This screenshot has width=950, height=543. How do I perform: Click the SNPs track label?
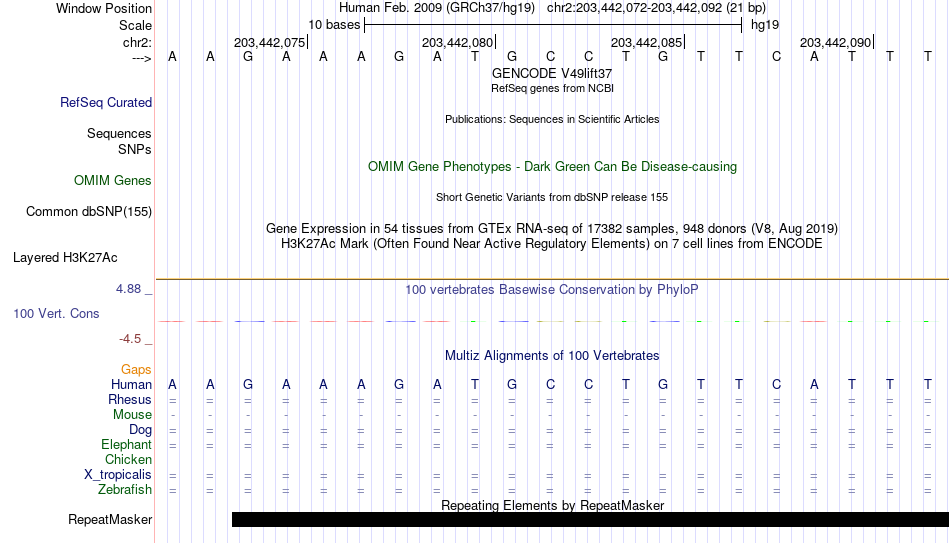[135, 149]
